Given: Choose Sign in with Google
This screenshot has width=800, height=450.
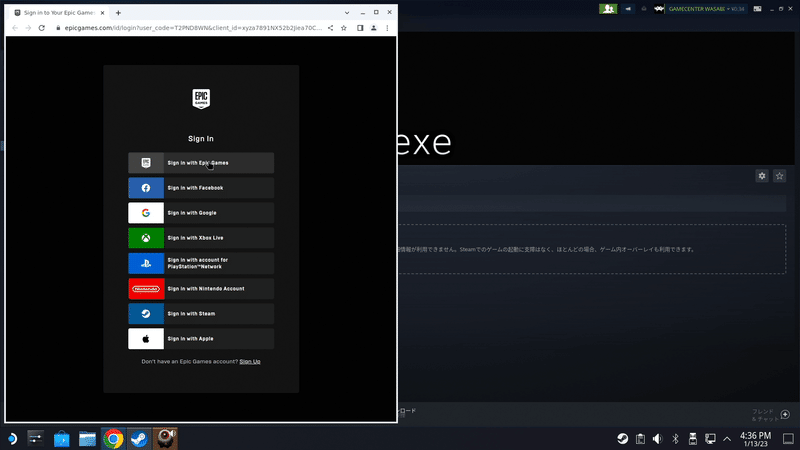Looking at the screenshot, I should 201,213.
